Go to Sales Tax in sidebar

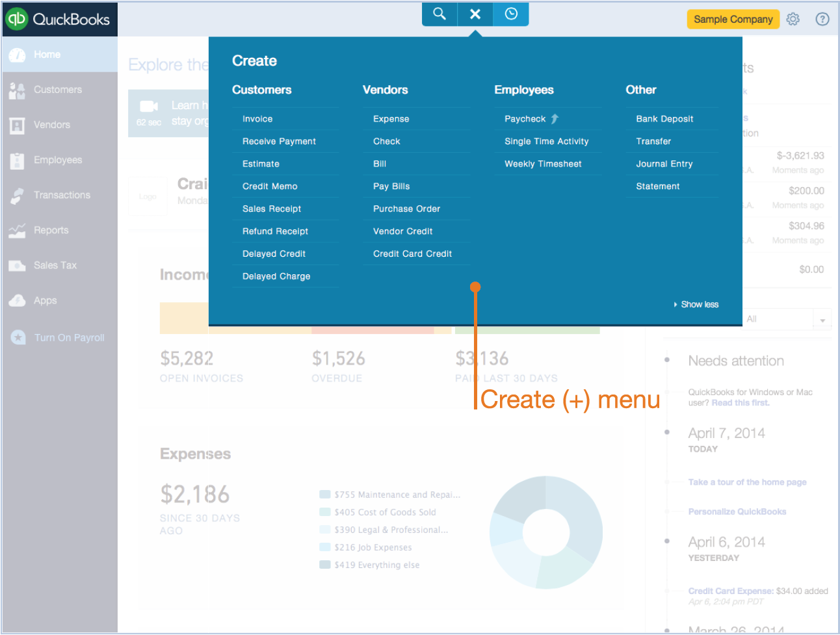(x=55, y=265)
